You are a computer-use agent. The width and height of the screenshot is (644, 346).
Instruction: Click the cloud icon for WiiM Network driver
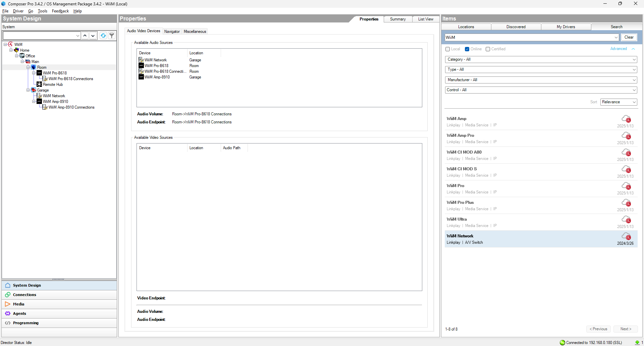coord(626,236)
